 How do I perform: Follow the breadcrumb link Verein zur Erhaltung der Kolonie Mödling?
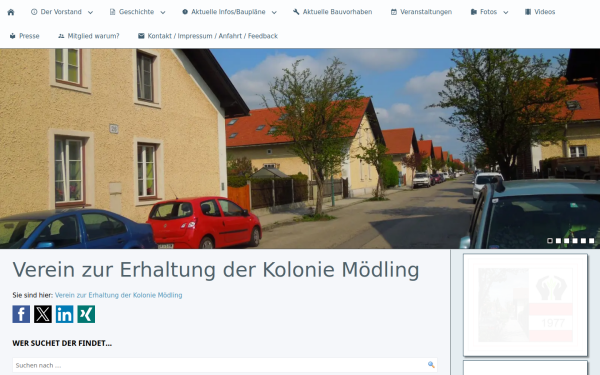pos(119,295)
